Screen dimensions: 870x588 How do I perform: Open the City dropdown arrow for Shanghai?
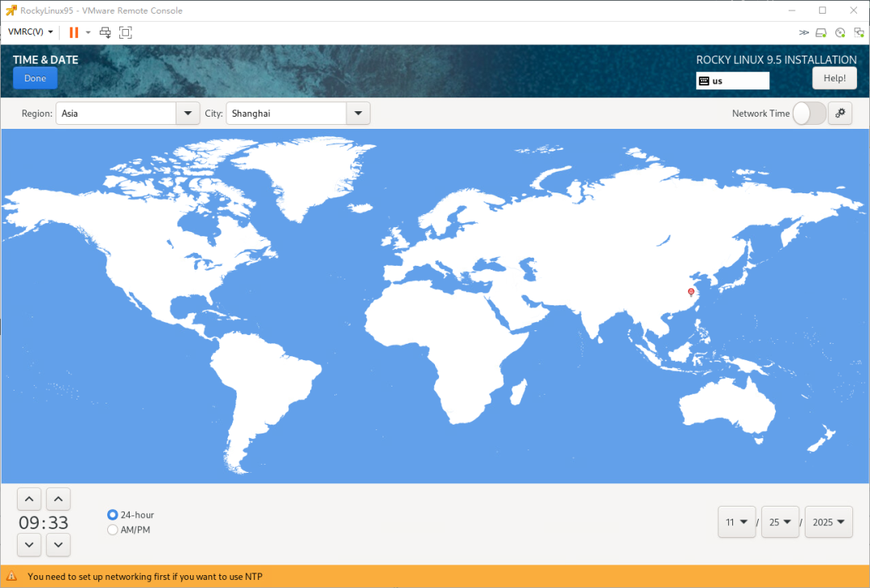(x=358, y=113)
